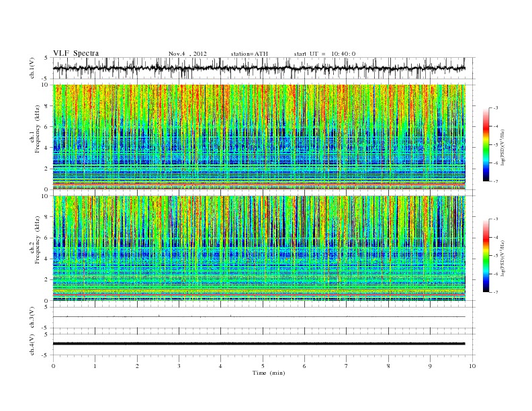This screenshot has height=411, width=532.
Task: Click the ch.1 spectrogram panel
Action: coord(259,137)
